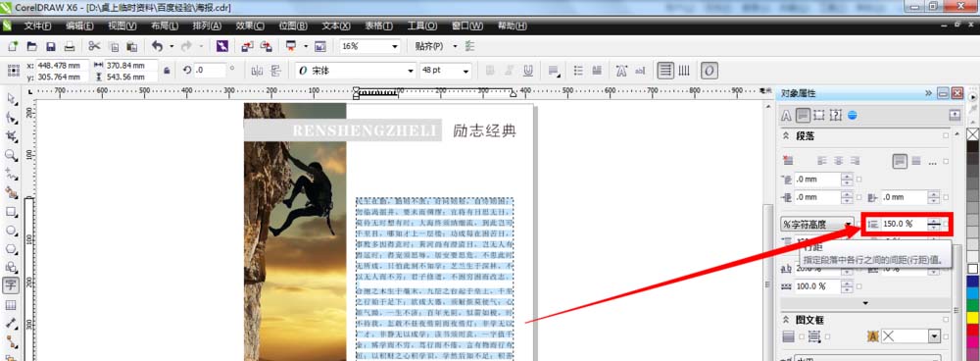Toggle interactive OpenType button
The image size is (980, 361).
[x=709, y=71]
